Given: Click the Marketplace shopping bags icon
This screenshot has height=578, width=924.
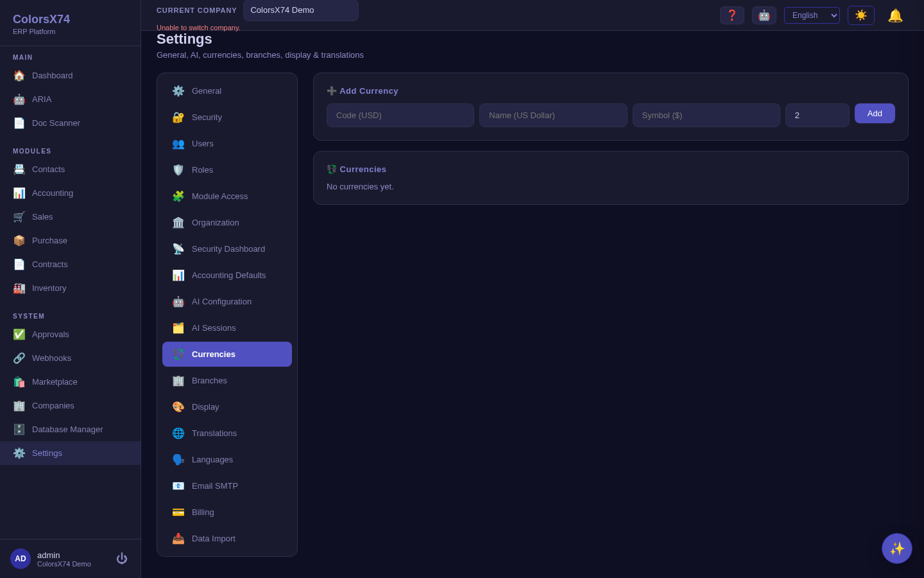Looking at the screenshot, I should (x=19, y=382).
